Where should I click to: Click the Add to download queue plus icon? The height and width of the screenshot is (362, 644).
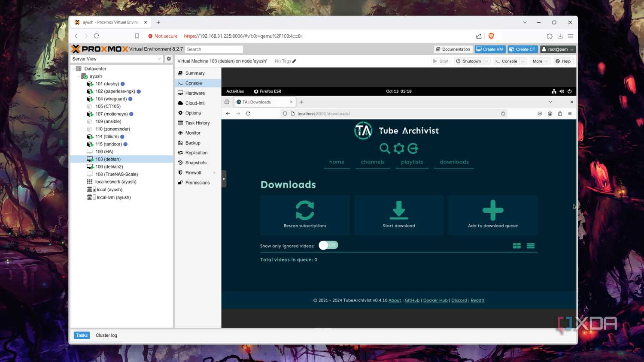pos(493,210)
